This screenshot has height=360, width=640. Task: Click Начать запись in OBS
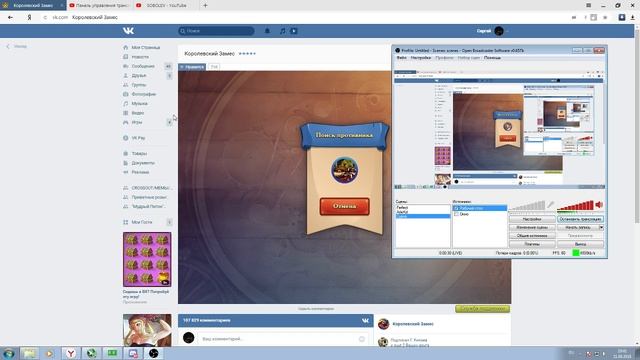point(578,227)
